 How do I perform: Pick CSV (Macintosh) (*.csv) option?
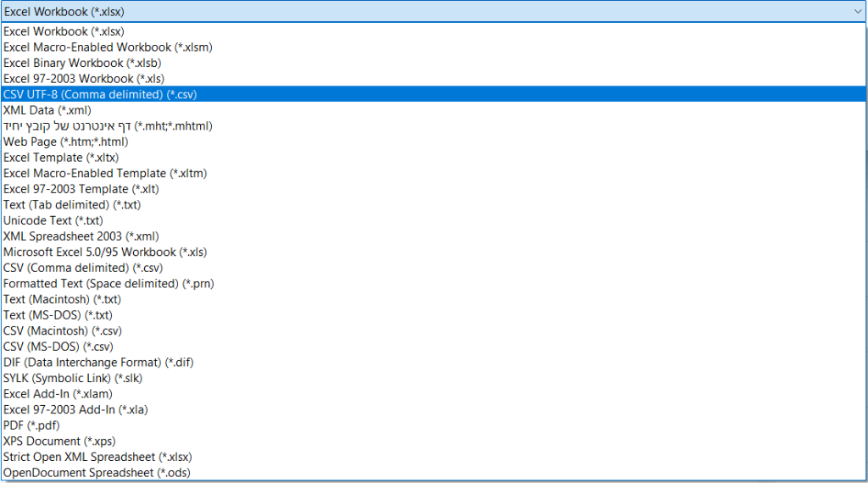[64, 330]
